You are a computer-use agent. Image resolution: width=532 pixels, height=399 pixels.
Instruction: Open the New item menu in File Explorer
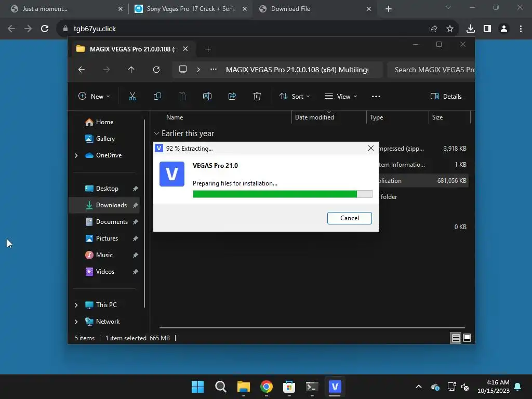94,96
